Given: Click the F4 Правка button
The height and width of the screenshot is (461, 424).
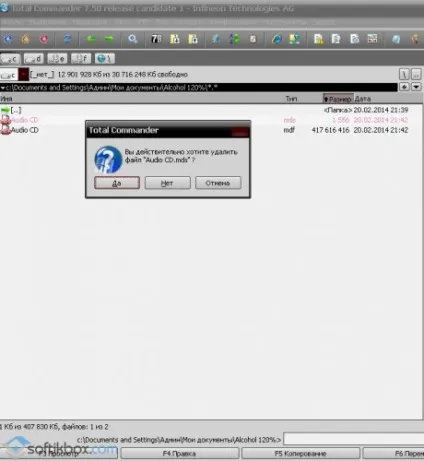Looking at the screenshot, I should 180,454.
